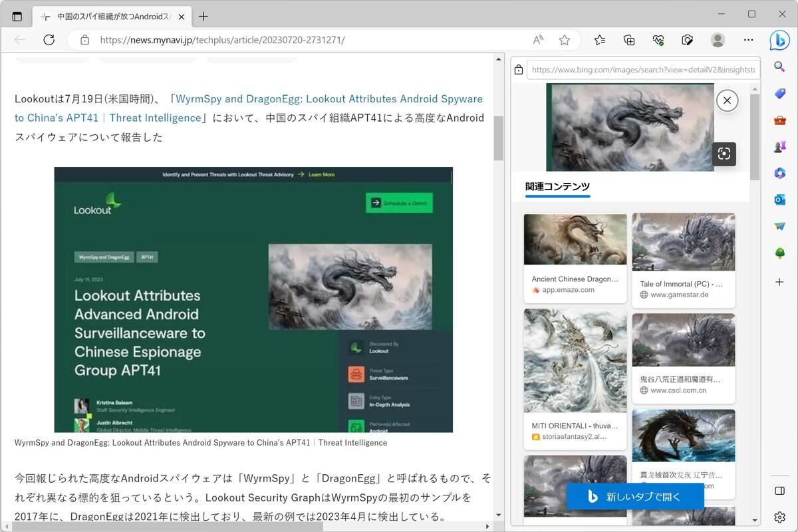Click the horizontal scrollbar left arrow
Screen dimensions: 798x532
tap(7, 526)
